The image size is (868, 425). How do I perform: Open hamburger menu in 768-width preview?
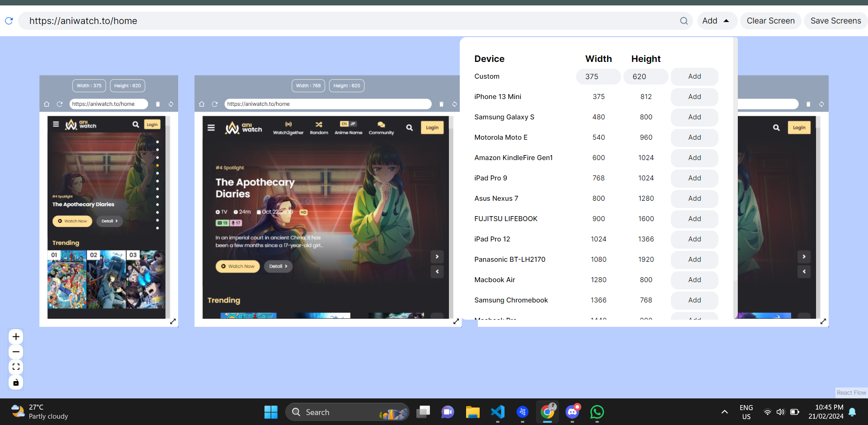(x=211, y=127)
